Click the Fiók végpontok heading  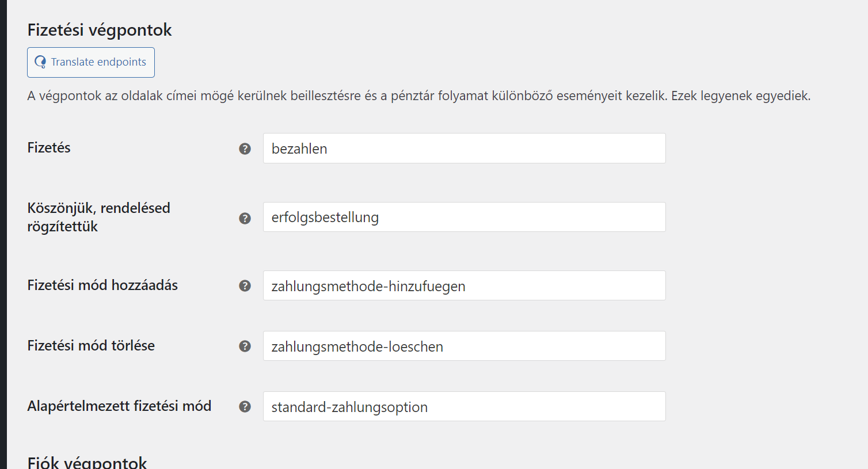pyautogui.click(x=87, y=462)
